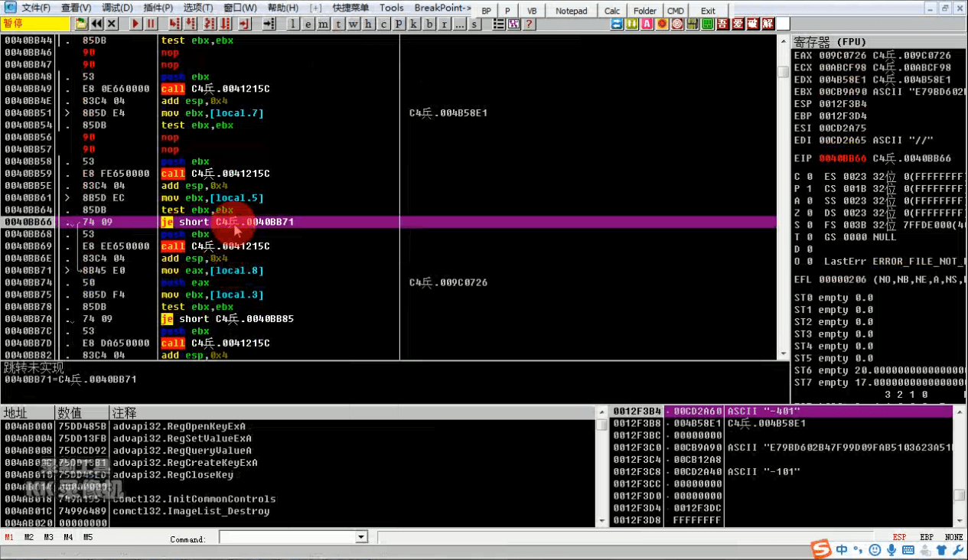The height and width of the screenshot is (560, 968).
Task: Open the 插件(P) plugins menu
Action: pyautogui.click(x=158, y=8)
